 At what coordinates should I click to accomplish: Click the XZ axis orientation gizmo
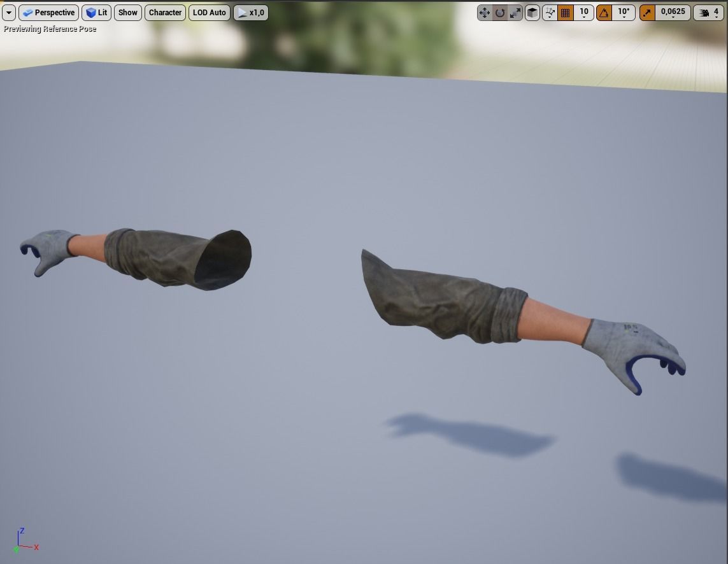click(x=25, y=541)
